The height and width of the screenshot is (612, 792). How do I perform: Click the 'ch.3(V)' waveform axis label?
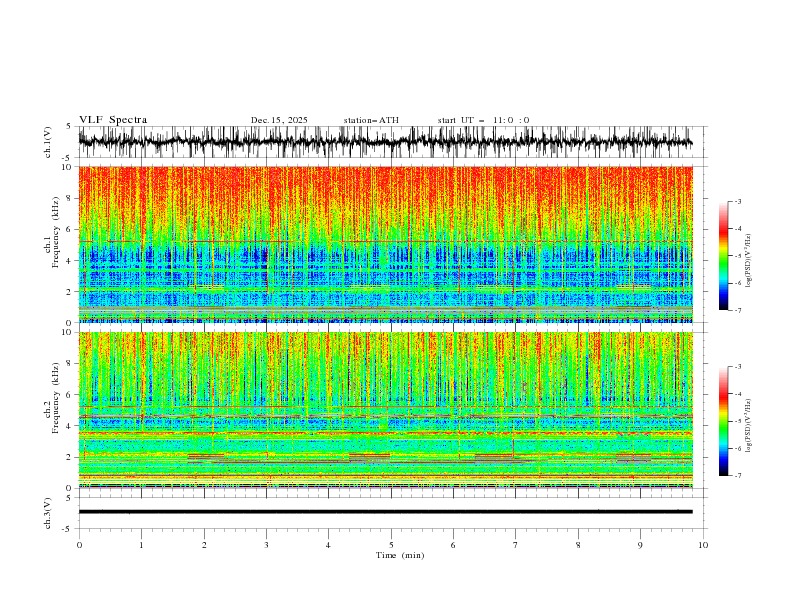48,513
